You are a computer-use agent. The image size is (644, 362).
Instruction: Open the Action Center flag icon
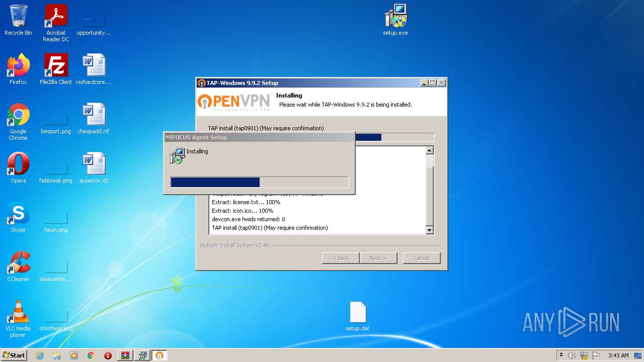point(596,355)
